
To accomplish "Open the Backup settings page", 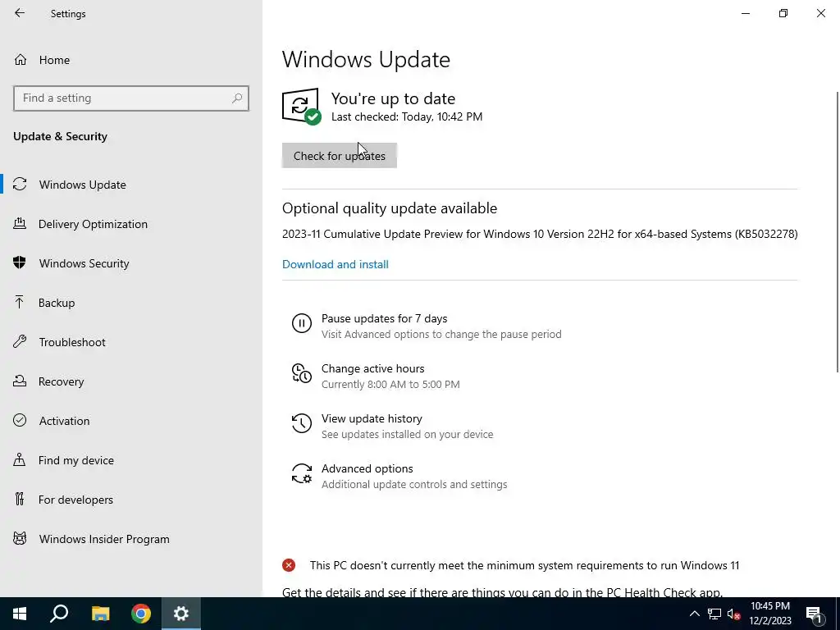I will click(x=57, y=302).
